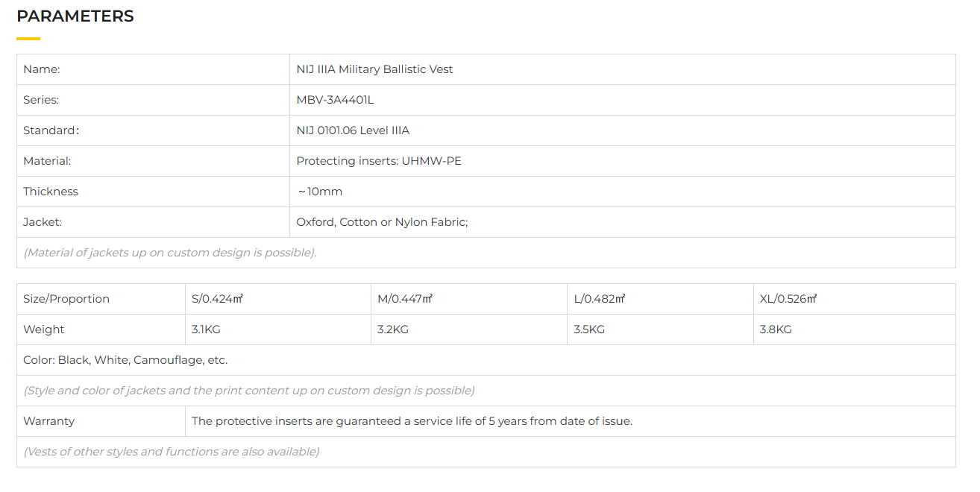Click the Size/Proportion row label

pos(66,299)
